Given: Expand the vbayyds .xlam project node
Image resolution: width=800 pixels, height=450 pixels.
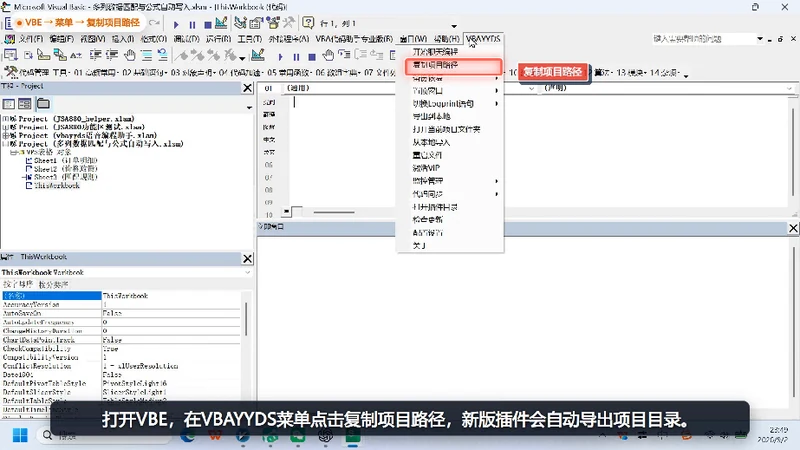Looking at the screenshot, I should [6, 136].
